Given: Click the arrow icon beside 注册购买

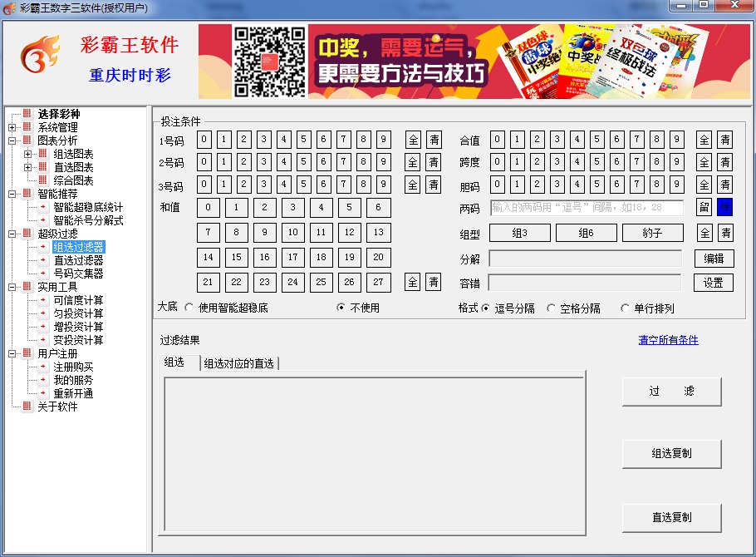Looking at the screenshot, I should 42,367.
